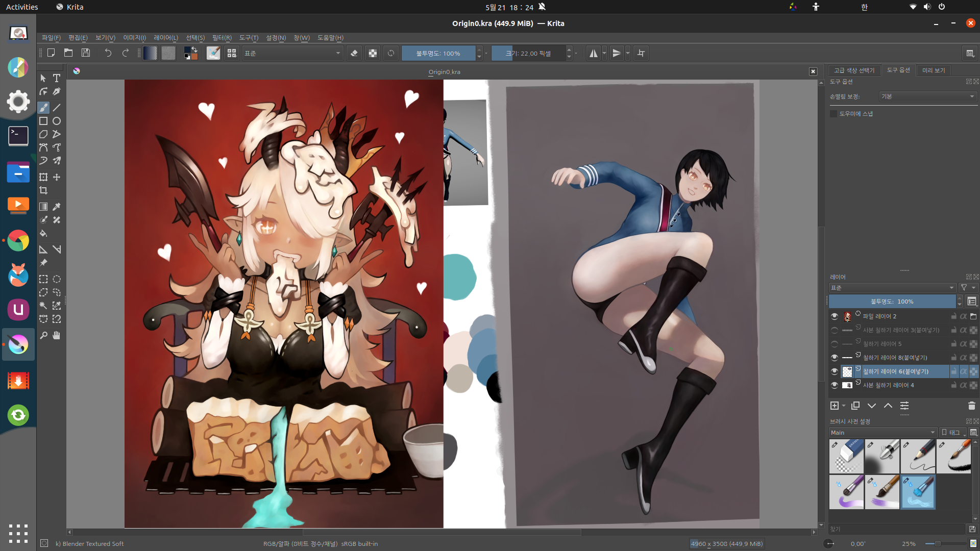Adjust brush opacity slider 불투명도 100%
The width and height of the screenshot is (980, 551).
tap(438, 53)
